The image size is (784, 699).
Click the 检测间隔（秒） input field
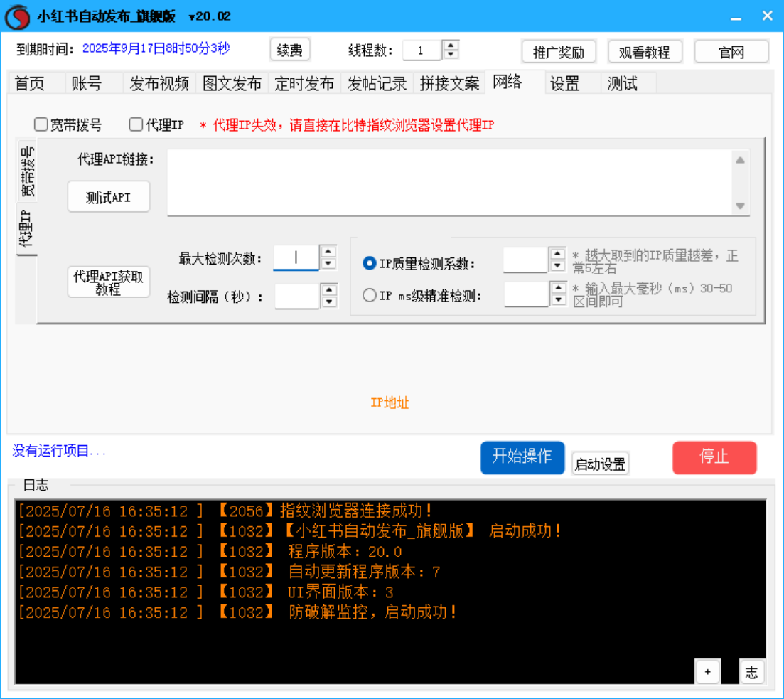[297, 297]
